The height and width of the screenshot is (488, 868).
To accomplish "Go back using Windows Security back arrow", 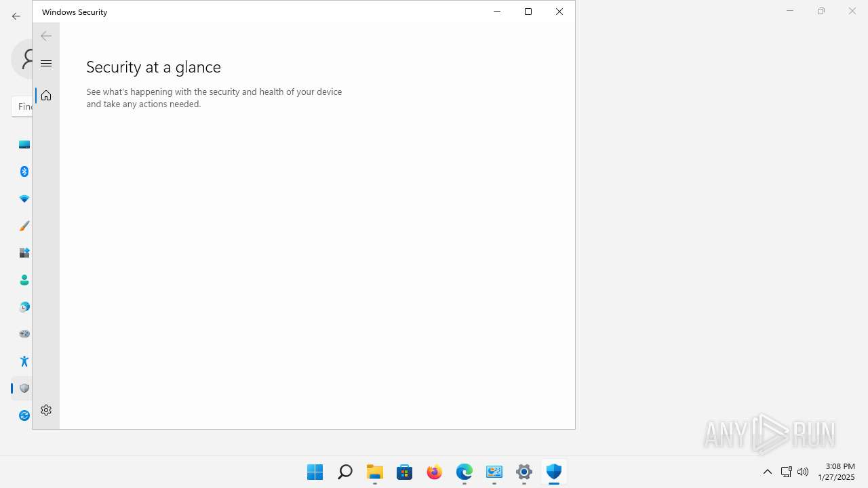I will (x=46, y=36).
